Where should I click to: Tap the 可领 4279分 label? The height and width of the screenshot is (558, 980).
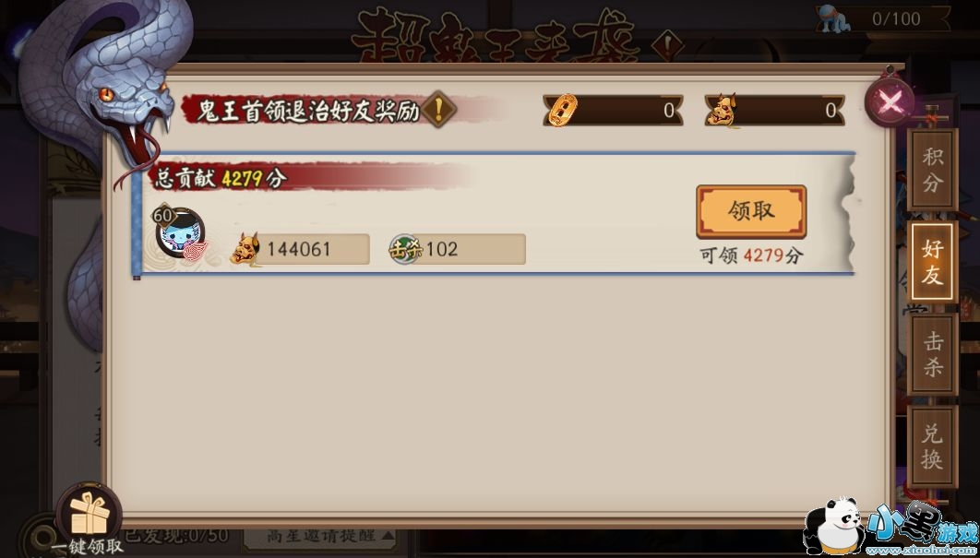(x=751, y=255)
